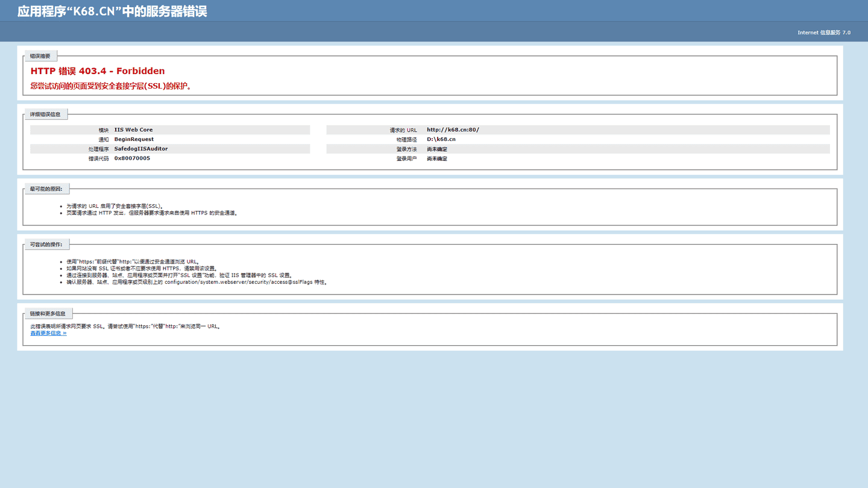
Task: Click the bullet mentioning access@sslFlags
Action: point(197,282)
